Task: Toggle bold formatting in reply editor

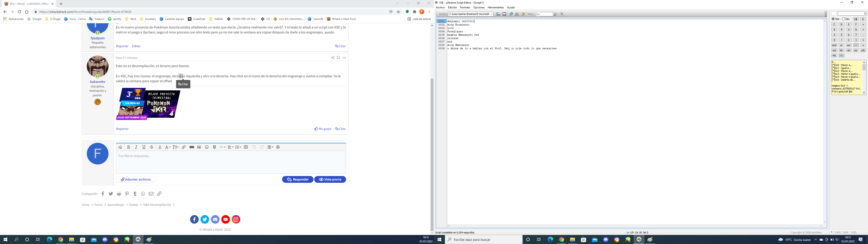Action: pyautogui.click(x=128, y=147)
